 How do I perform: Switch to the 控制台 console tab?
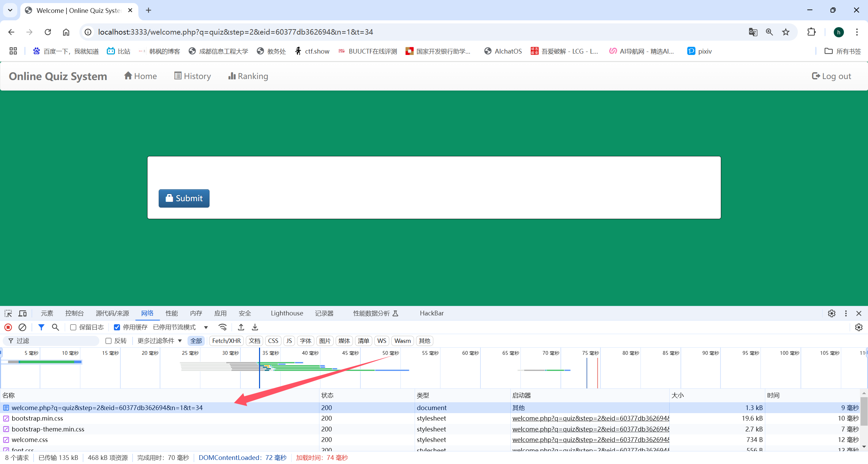(74, 313)
